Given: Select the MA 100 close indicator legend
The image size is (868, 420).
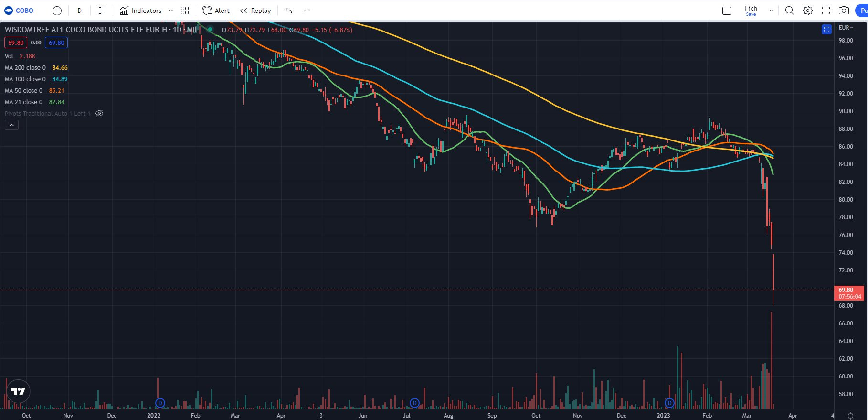Looking at the screenshot, I should point(36,79).
